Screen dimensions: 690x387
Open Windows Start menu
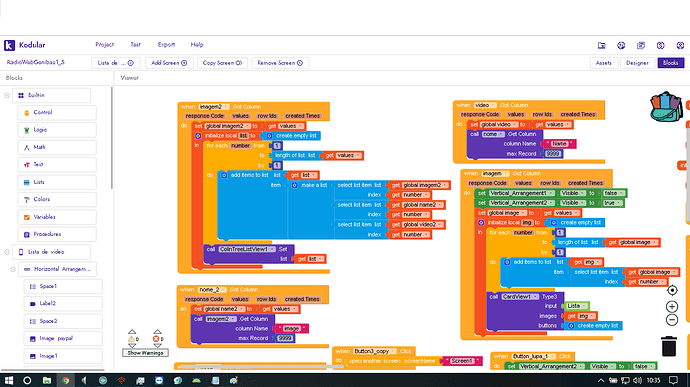pos(9,380)
